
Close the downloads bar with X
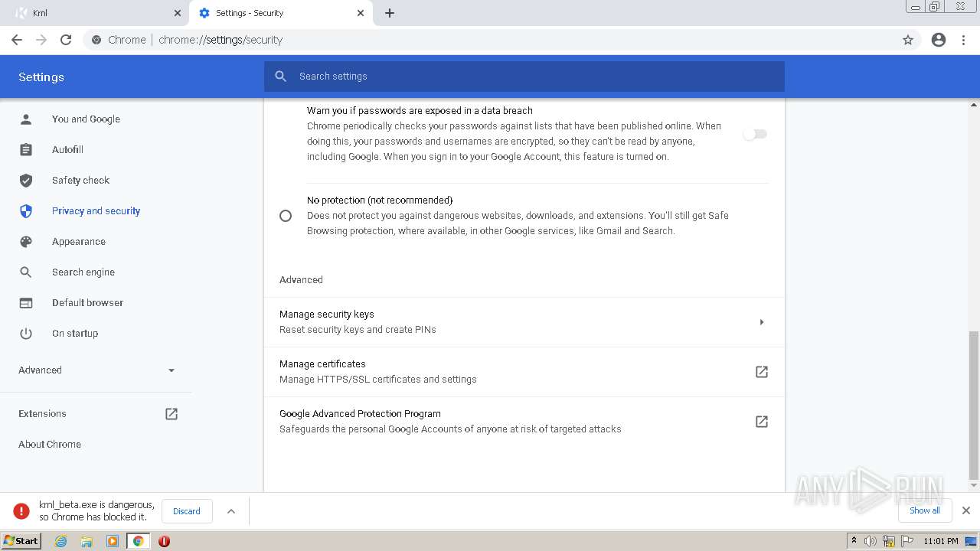966,510
